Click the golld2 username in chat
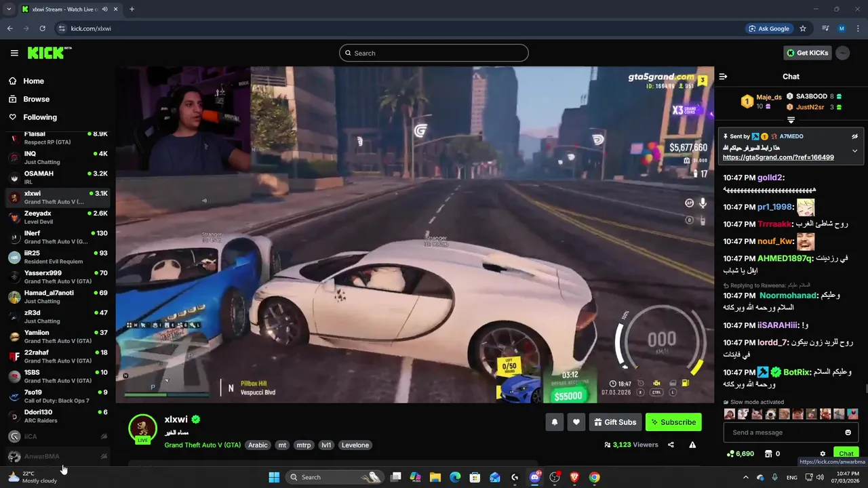 (770, 178)
